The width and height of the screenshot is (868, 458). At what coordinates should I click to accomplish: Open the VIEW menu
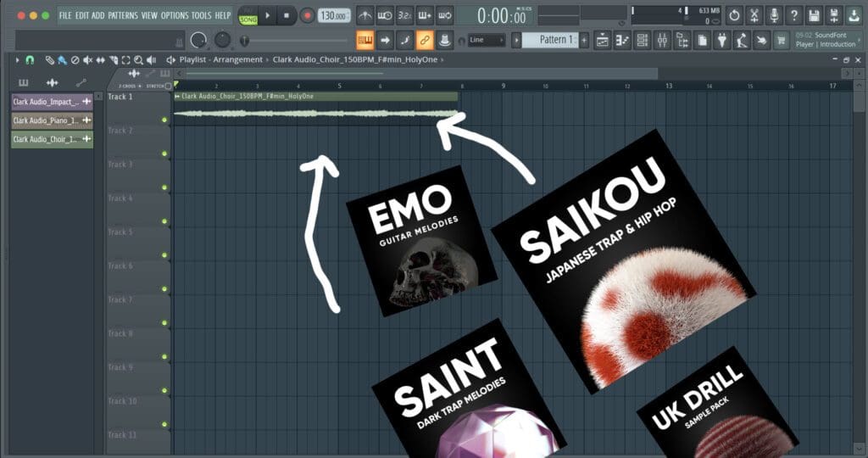tap(149, 15)
